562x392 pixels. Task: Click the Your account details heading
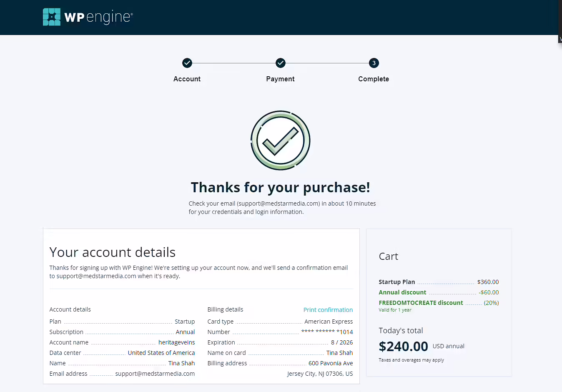pos(113,252)
